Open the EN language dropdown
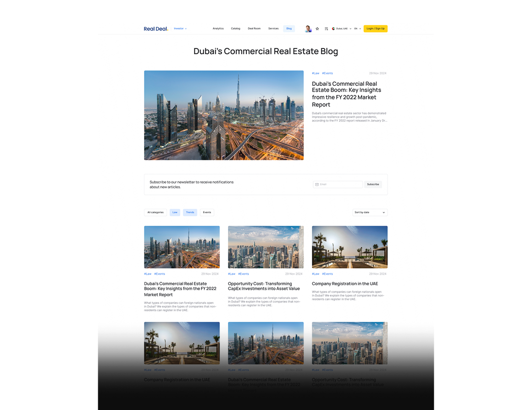Image resolution: width=532 pixels, height=410 pixels. [358, 28]
